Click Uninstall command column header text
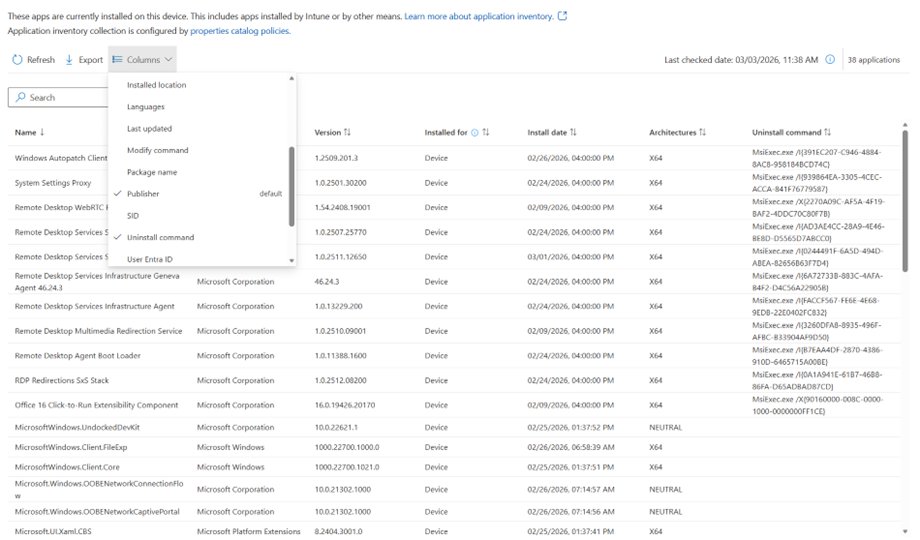Screen dimensions: 920x540 tap(786, 132)
